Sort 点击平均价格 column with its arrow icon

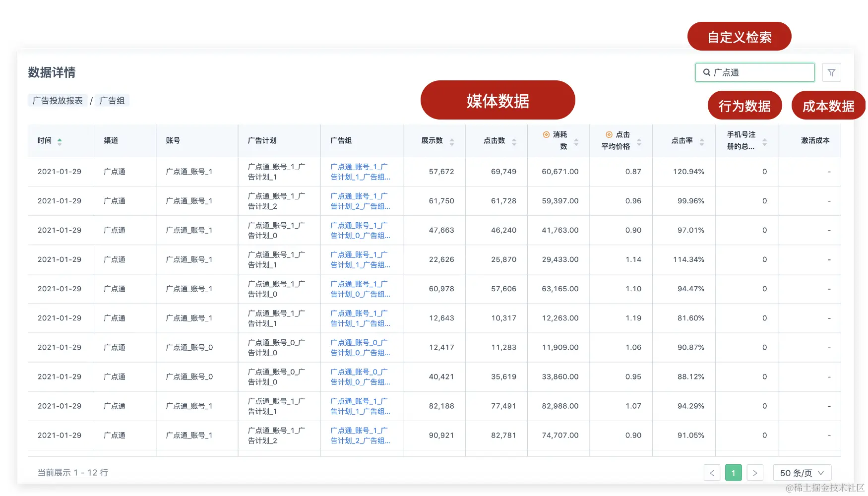coord(639,142)
